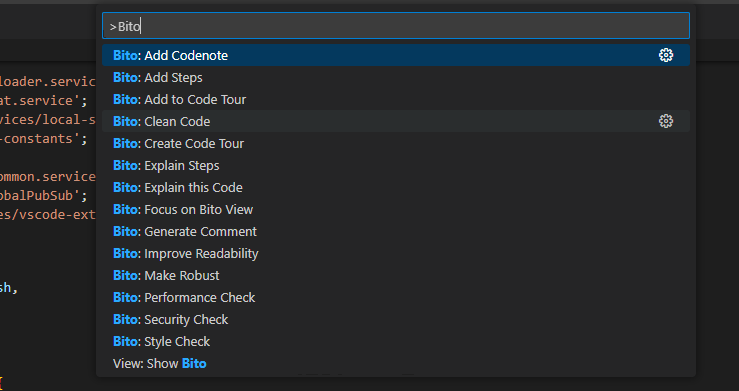The image size is (739, 391).
Task: Choose Bito: Generate Comment
Action: point(396,231)
